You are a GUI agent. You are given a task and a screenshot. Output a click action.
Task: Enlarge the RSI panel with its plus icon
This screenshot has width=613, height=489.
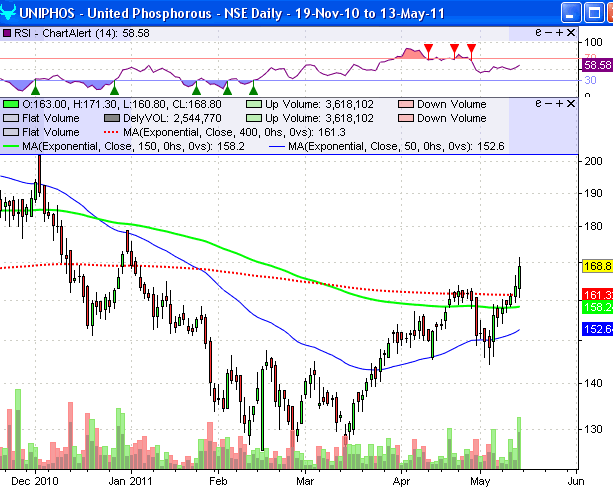tap(559, 33)
